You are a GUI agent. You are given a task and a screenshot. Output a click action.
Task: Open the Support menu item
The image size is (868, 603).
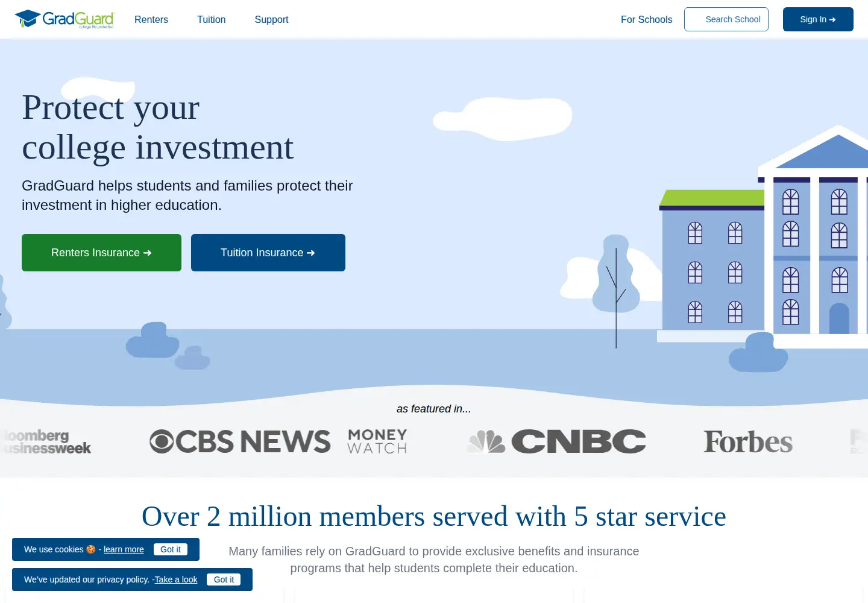click(271, 19)
